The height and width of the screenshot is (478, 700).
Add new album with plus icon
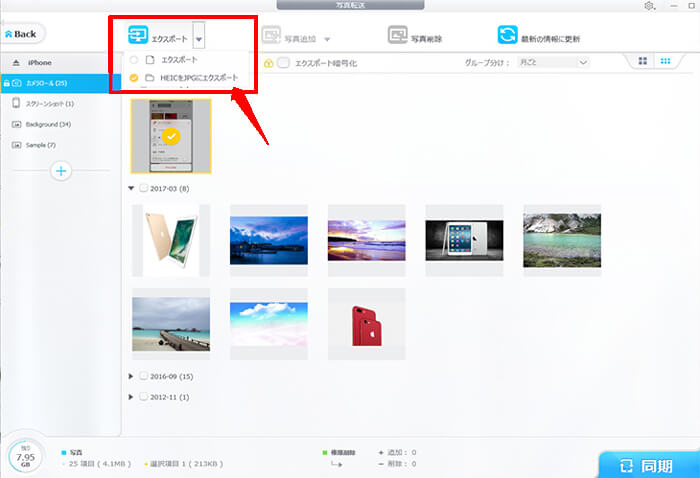coord(61,171)
